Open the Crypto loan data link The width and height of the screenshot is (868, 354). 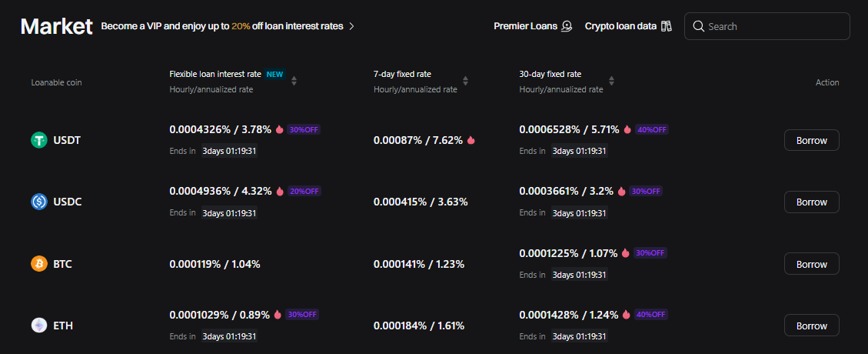[620, 26]
